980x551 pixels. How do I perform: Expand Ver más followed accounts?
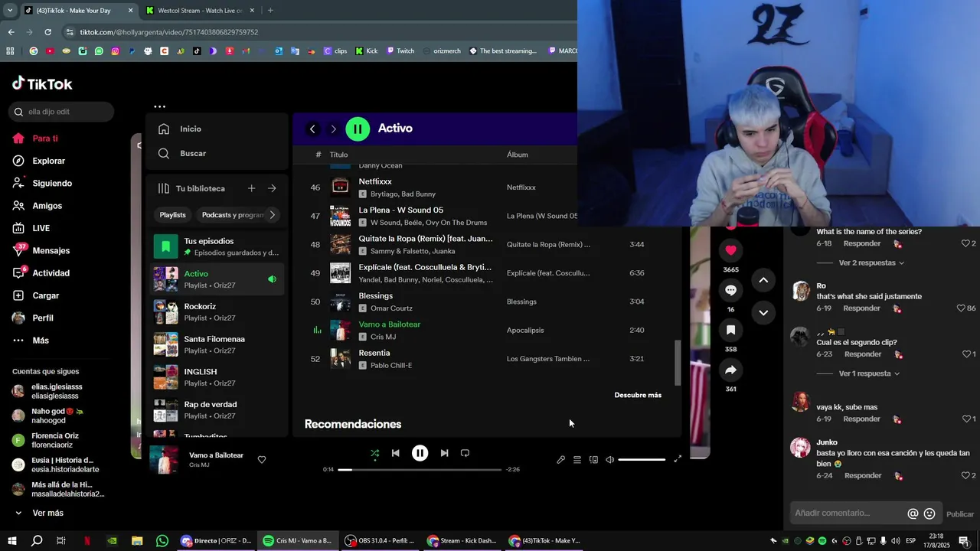pyautogui.click(x=47, y=513)
